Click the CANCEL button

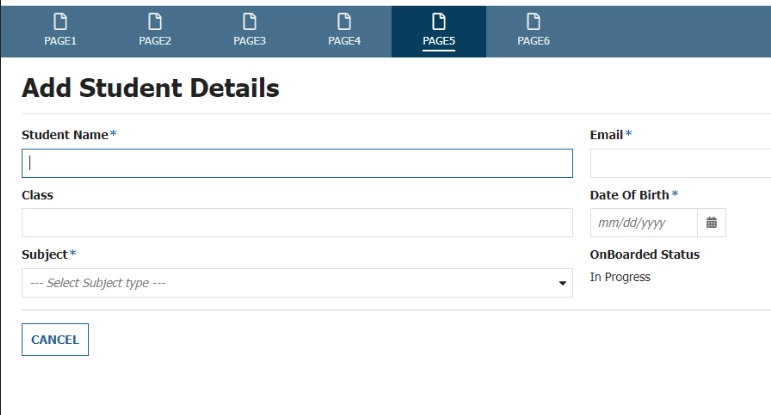click(x=55, y=339)
